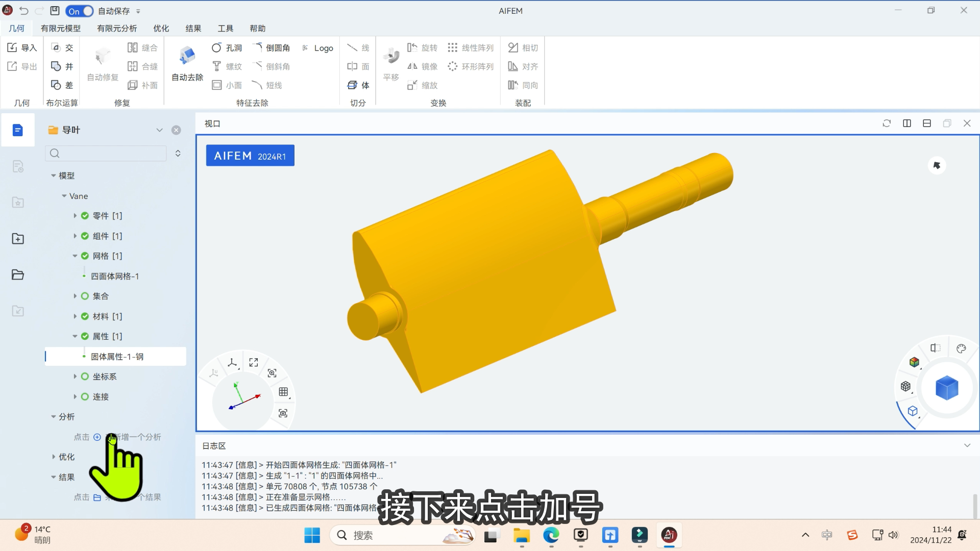
Task: Collapse the 网格 [1] tree node
Action: [x=75, y=256]
